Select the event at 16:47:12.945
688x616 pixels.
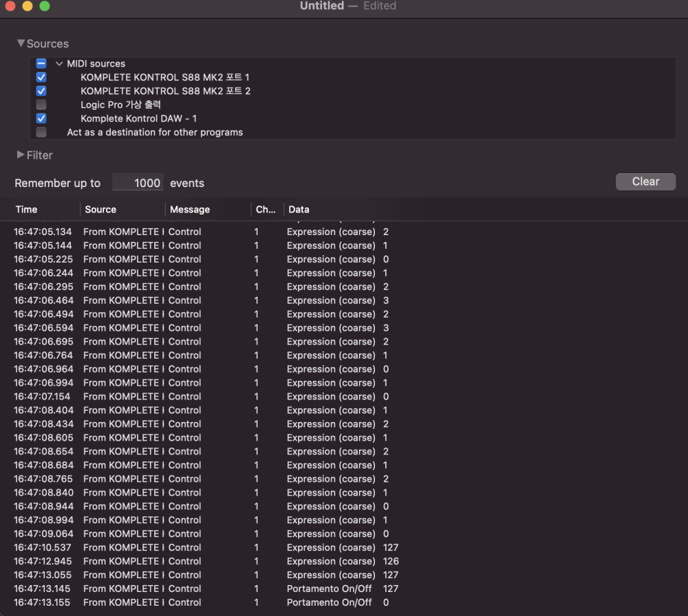(x=344, y=561)
